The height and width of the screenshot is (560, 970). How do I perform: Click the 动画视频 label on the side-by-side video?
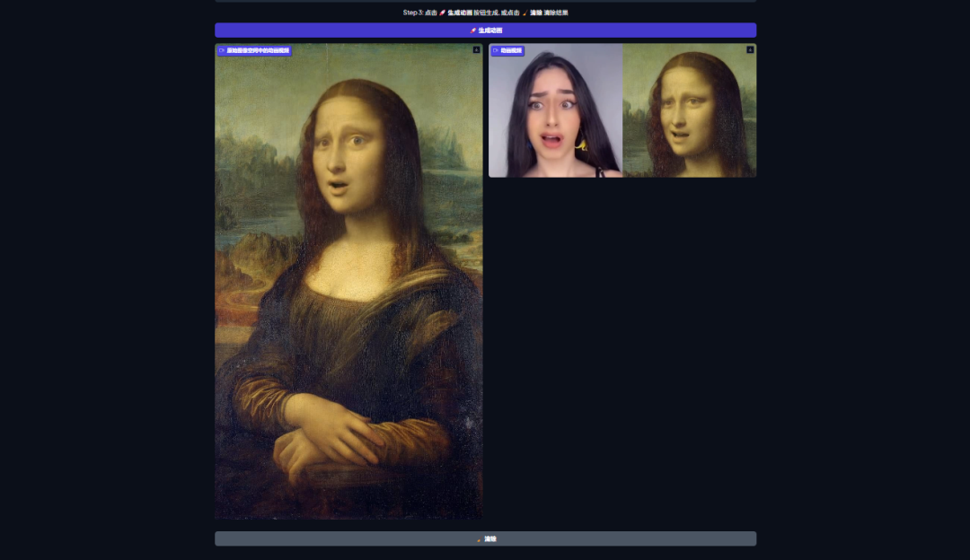507,50
